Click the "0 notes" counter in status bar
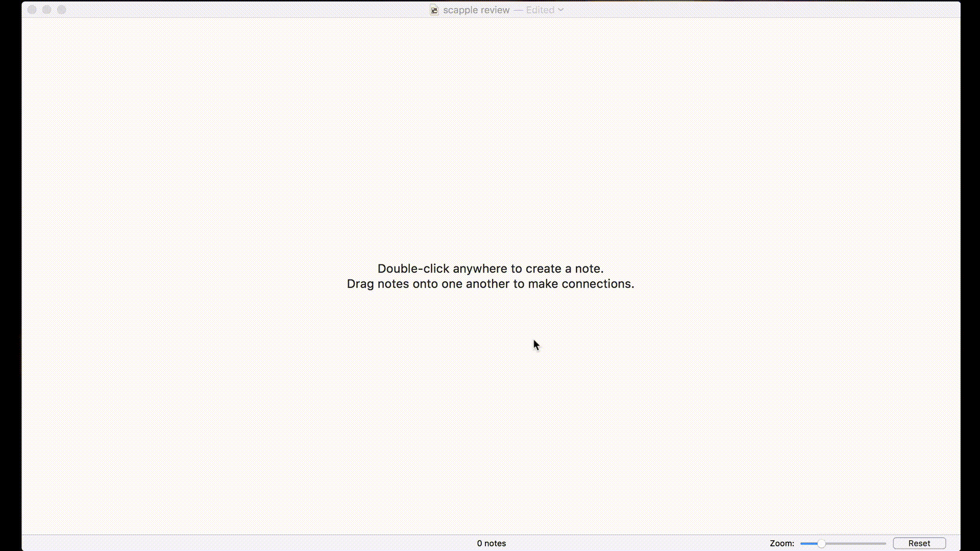Viewport: 980px width, 551px height. pyautogui.click(x=491, y=543)
